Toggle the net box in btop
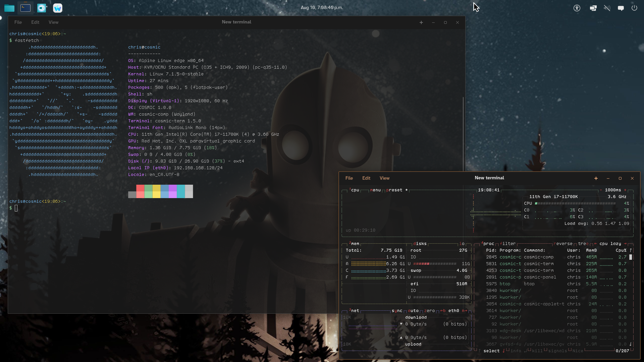This screenshot has height=362, width=644. coord(354,311)
